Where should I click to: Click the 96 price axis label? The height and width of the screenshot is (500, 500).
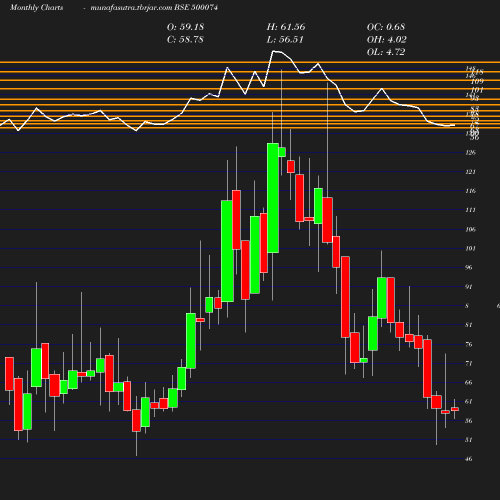tap(469, 267)
